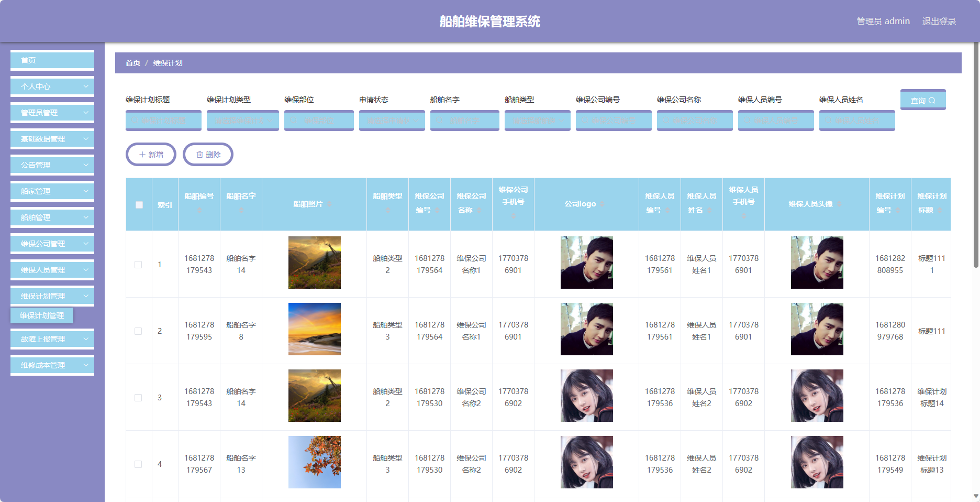Click 维保计划标题14 cell in row 3

point(932,398)
